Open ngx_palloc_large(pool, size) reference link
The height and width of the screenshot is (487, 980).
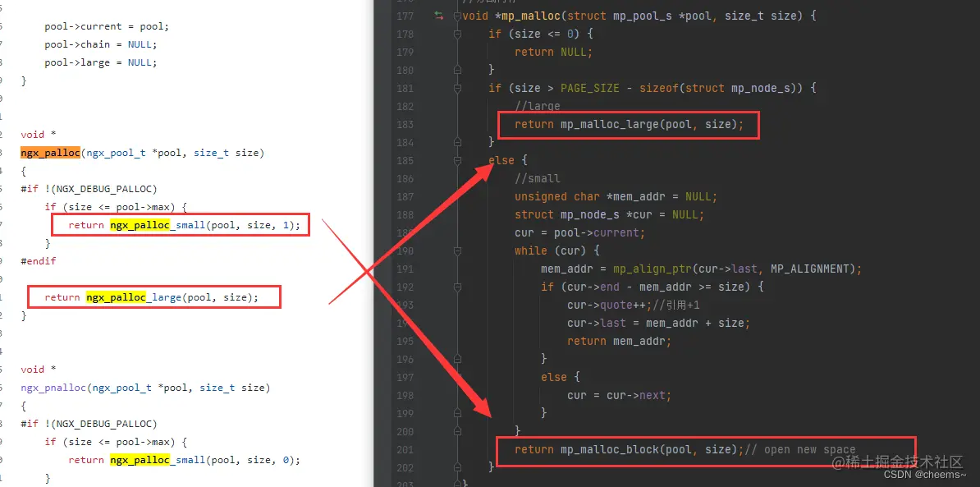coord(172,297)
